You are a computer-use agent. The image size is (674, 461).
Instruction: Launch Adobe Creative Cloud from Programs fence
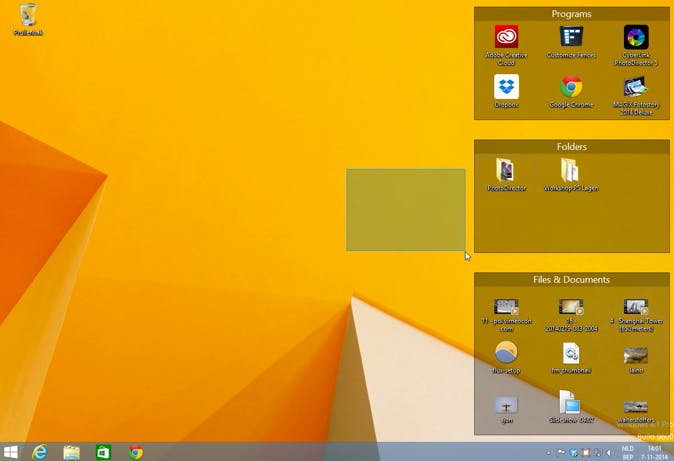[x=506, y=45]
